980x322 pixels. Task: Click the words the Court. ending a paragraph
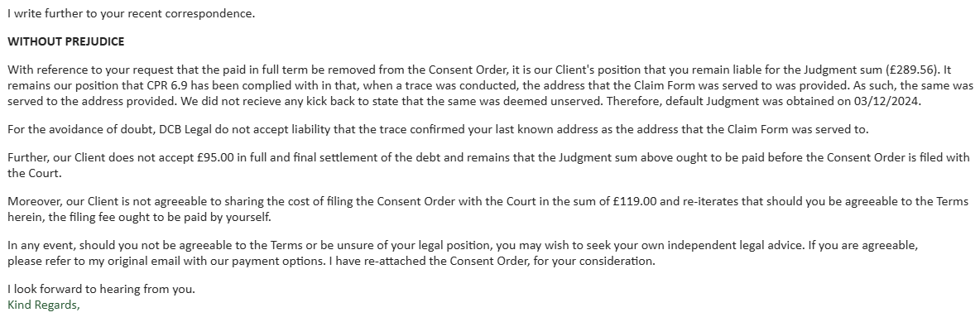coord(35,173)
